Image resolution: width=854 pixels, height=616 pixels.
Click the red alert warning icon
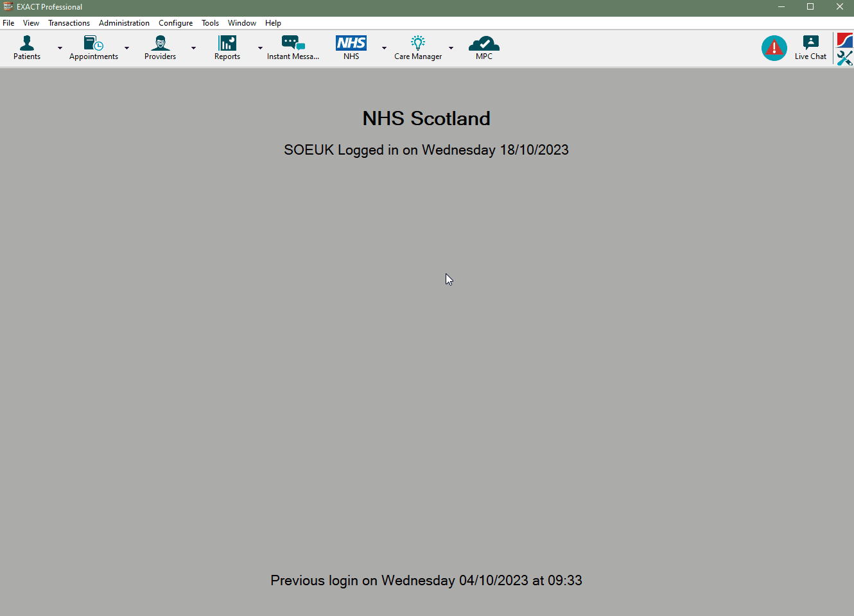774,48
